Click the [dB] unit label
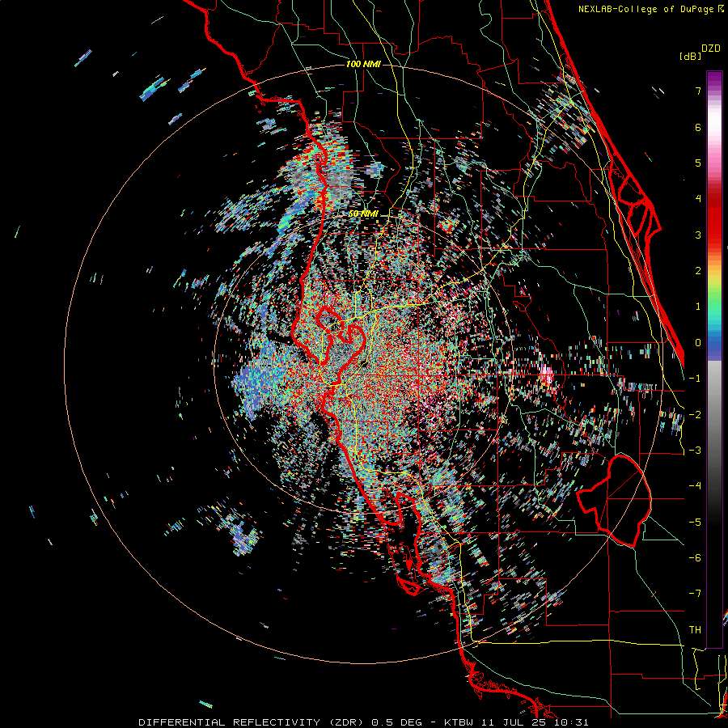 pos(690,56)
